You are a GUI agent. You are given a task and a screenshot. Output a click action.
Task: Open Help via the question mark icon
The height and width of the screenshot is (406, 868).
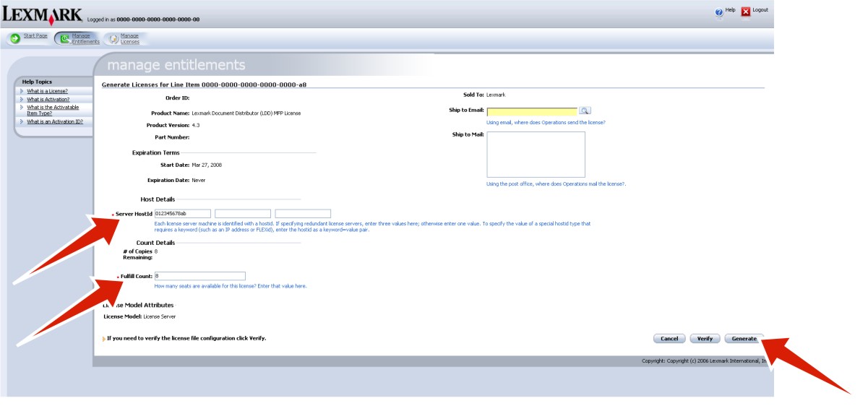pos(719,12)
